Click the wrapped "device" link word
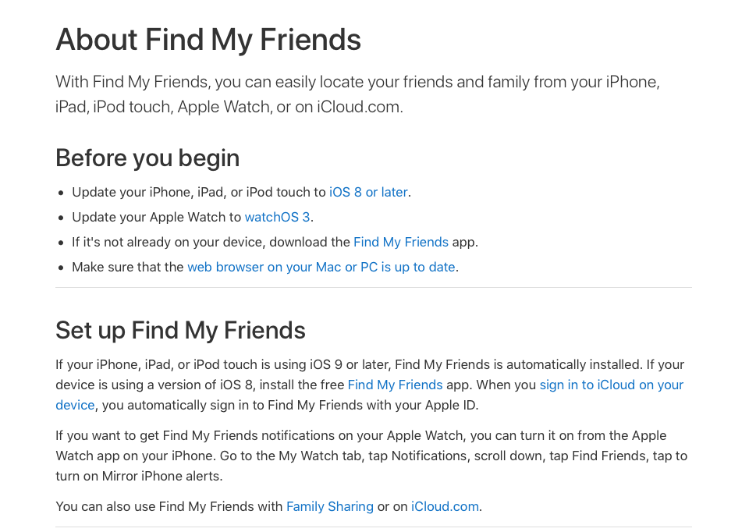Viewport: 756px width, 532px height. coord(75,406)
